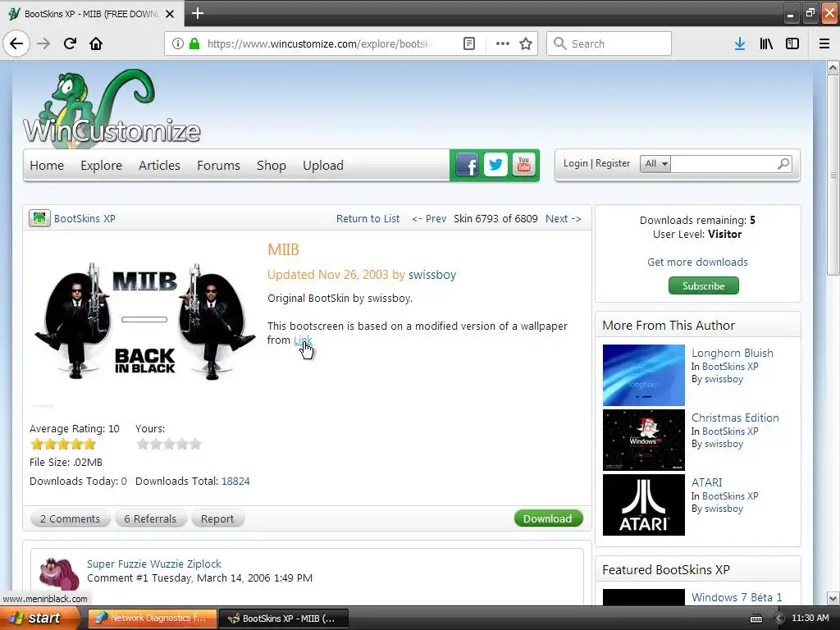Click the site search text field
Image resolution: width=840 pixels, height=630 pixels.
click(724, 163)
